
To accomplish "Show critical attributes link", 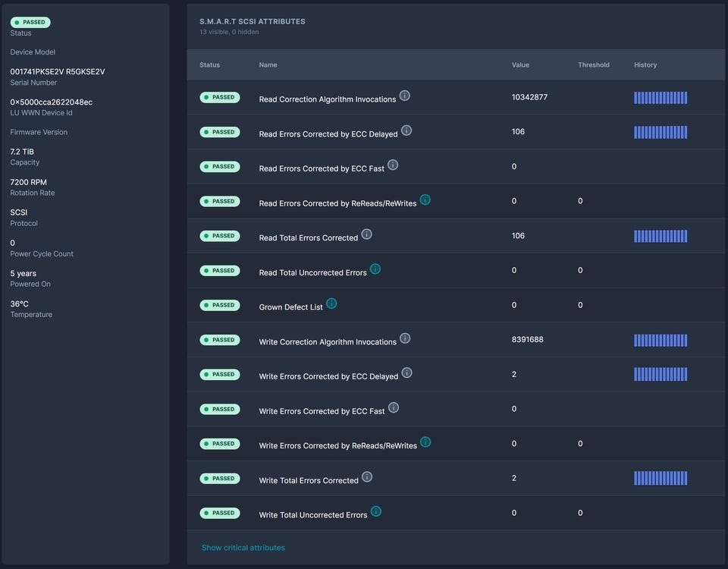I will pos(243,548).
